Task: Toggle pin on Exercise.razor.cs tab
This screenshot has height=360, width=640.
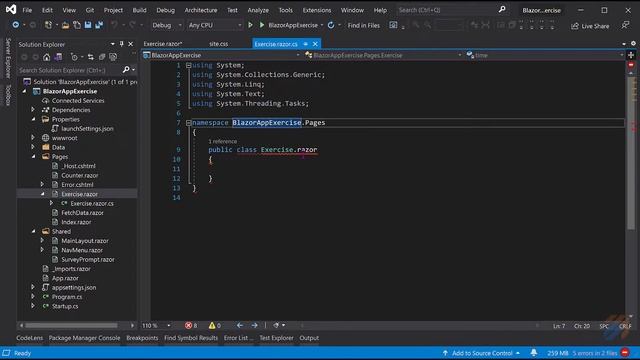Action: point(305,44)
